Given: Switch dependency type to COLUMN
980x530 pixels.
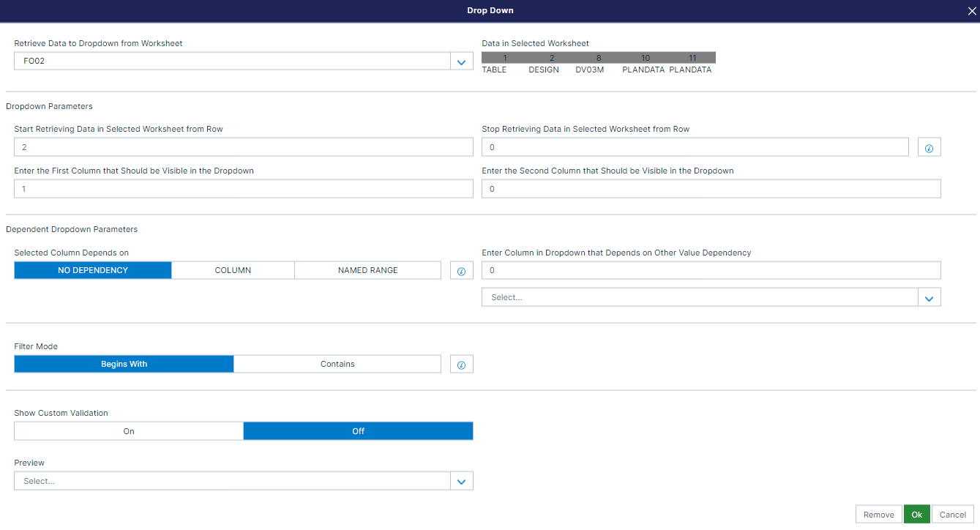Looking at the screenshot, I should coord(232,270).
